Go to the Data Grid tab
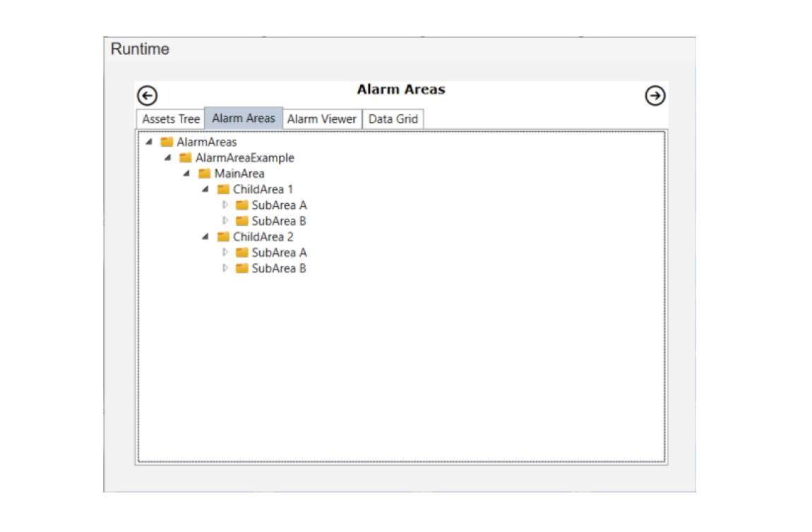 click(x=393, y=119)
